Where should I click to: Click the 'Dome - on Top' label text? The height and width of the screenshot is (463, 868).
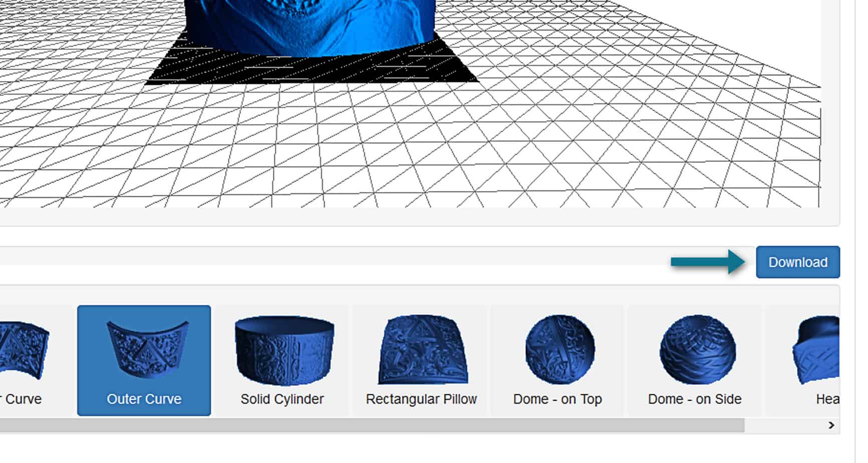(557, 399)
